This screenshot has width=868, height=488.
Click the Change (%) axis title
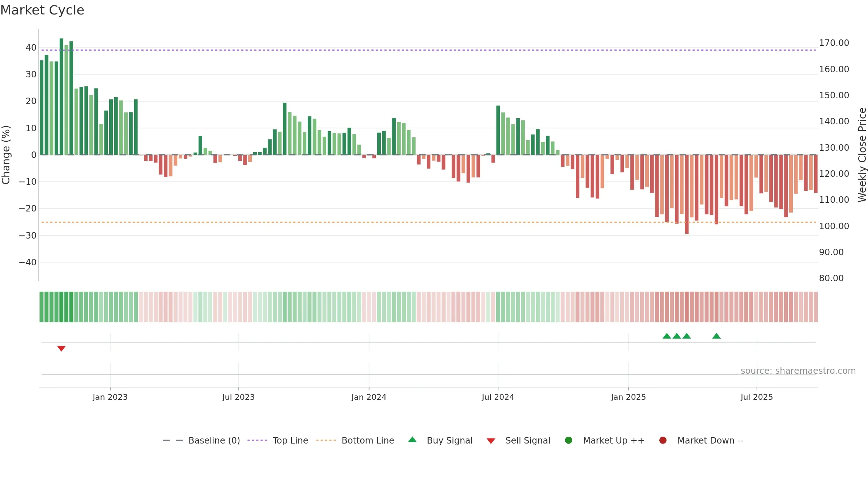click(6, 155)
